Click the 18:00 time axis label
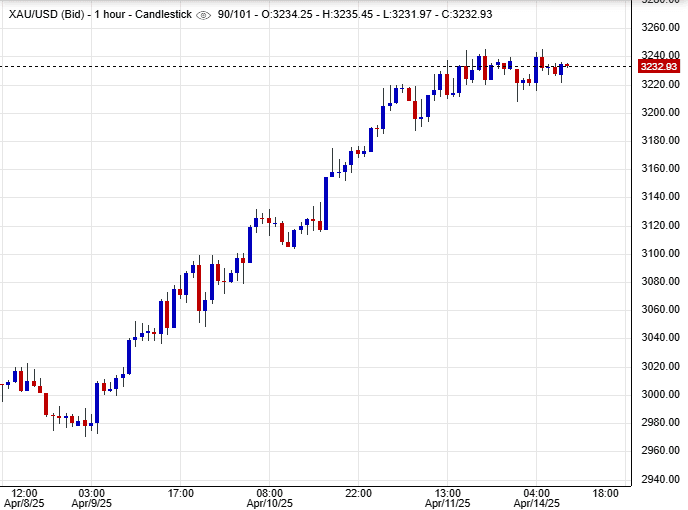 click(x=605, y=493)
